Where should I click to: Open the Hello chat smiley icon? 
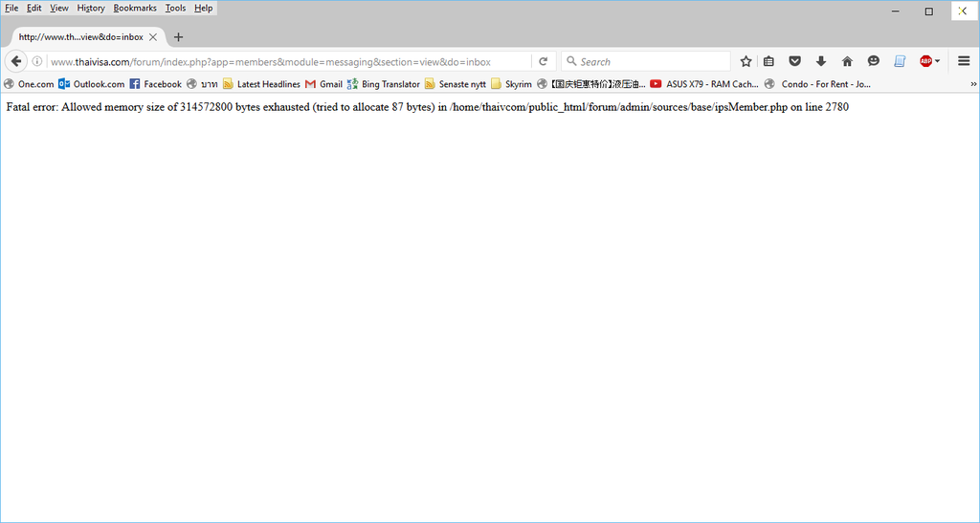[874, 61]
